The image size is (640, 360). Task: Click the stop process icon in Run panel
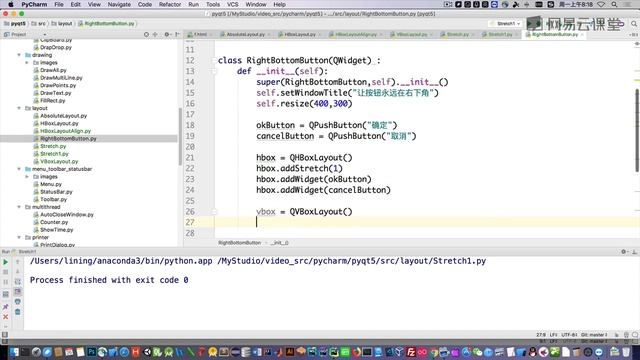pos(6,272)
